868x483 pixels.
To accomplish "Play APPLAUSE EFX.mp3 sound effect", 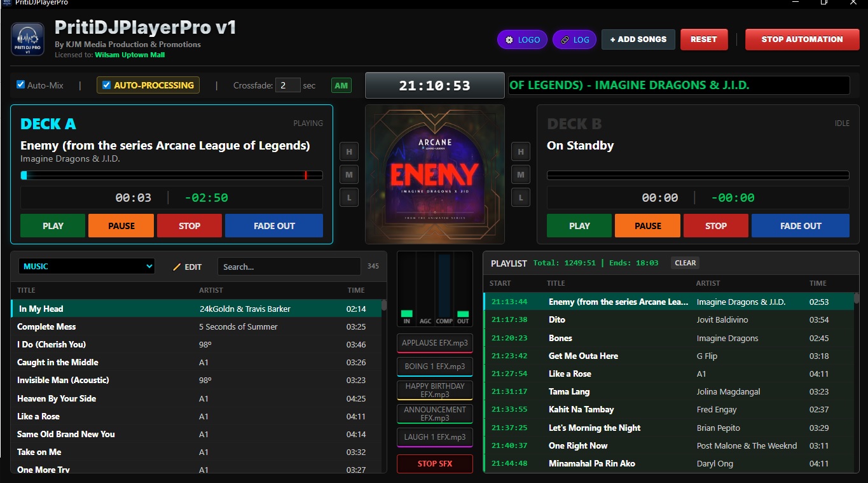I will 435,343.
